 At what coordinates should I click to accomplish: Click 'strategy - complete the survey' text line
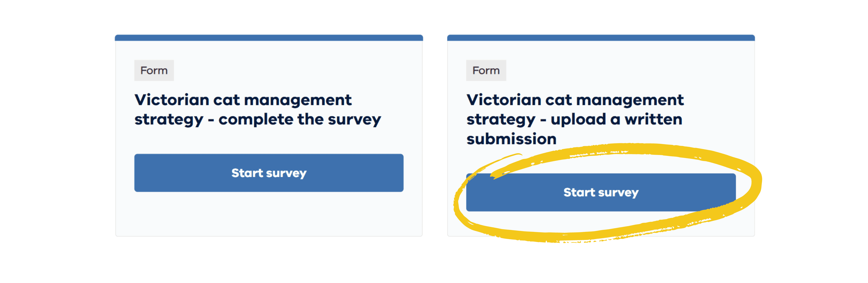point(258,119)
